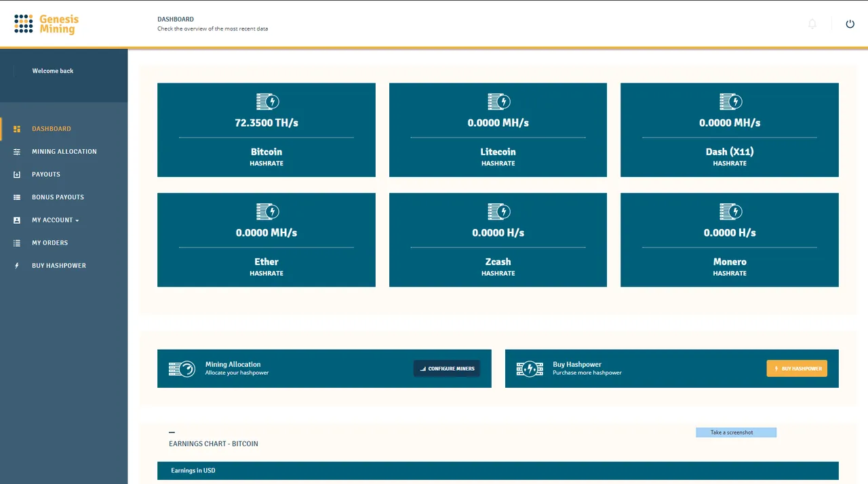Click the Payouts sidebar icon

coord(17,174)
